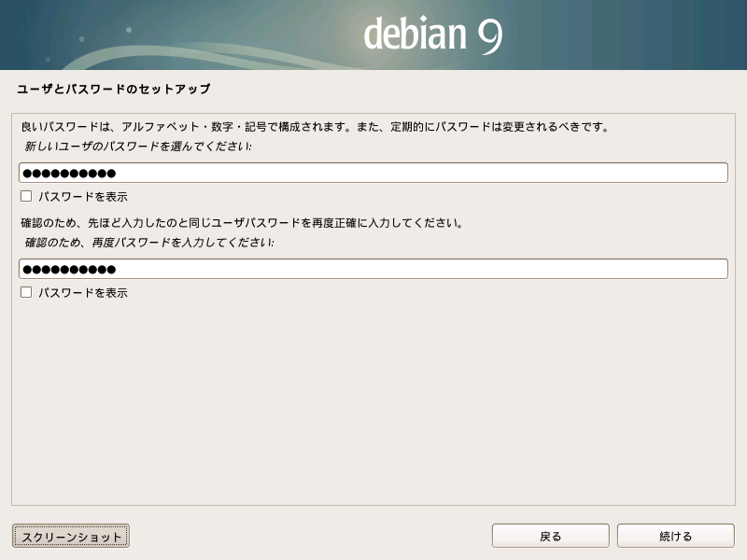Click the 確認のため、再度パスワードを入力してください label
Viewport: 747px width, 560px height.
tap(149, 243)
